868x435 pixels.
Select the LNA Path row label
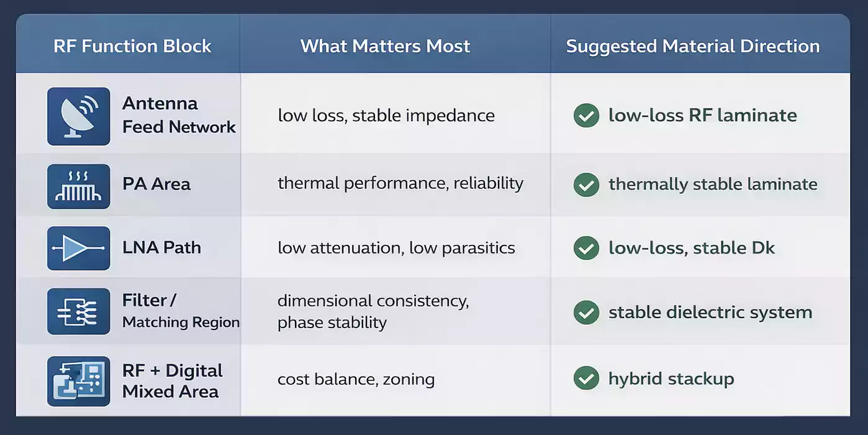coord(161,248)
